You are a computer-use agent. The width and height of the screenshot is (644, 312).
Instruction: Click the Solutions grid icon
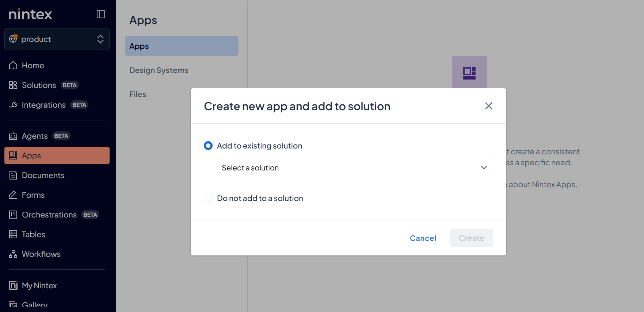coord(13,85)
